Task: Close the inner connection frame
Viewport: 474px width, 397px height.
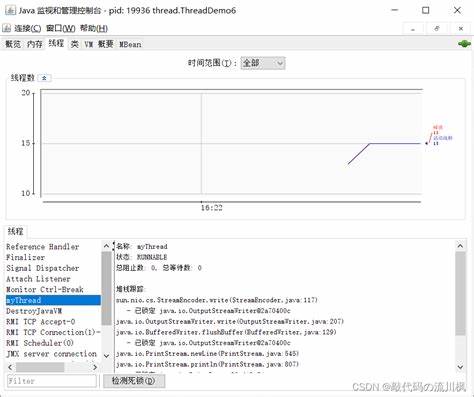Action: point(461,29)
